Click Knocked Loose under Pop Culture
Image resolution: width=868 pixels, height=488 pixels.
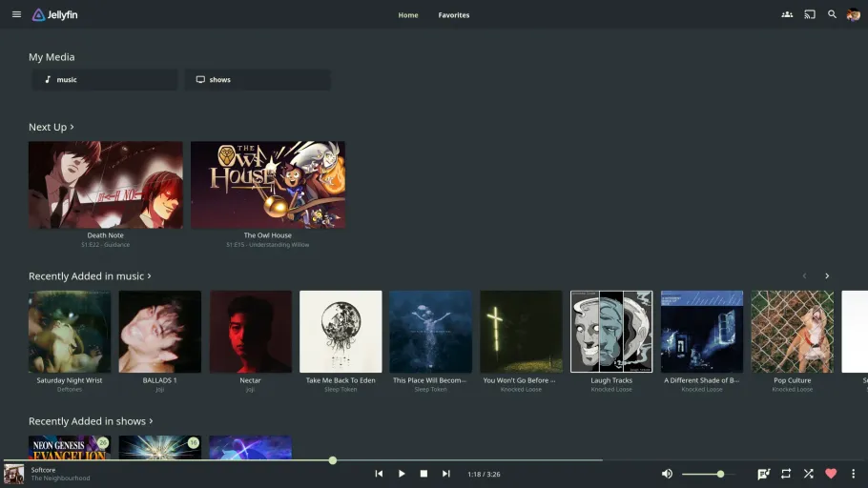[x=792, y=390]
